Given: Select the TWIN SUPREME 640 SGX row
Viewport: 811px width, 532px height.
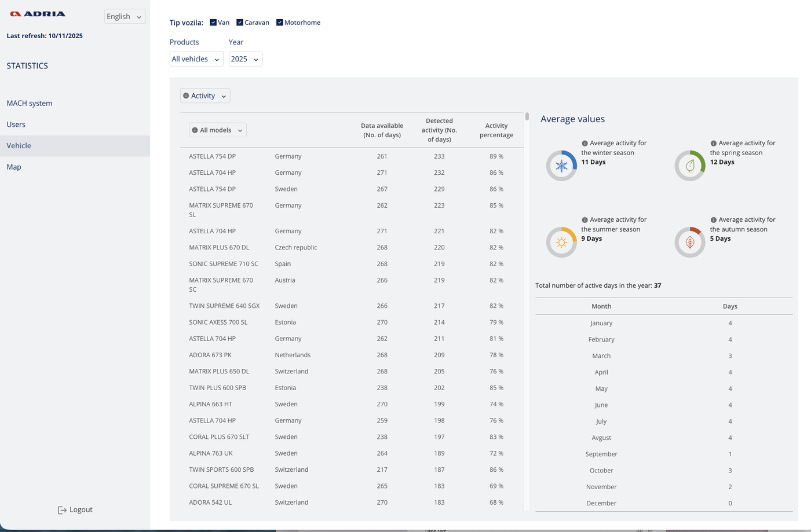Looking at the screenshot, I should [x=352, y=306].
